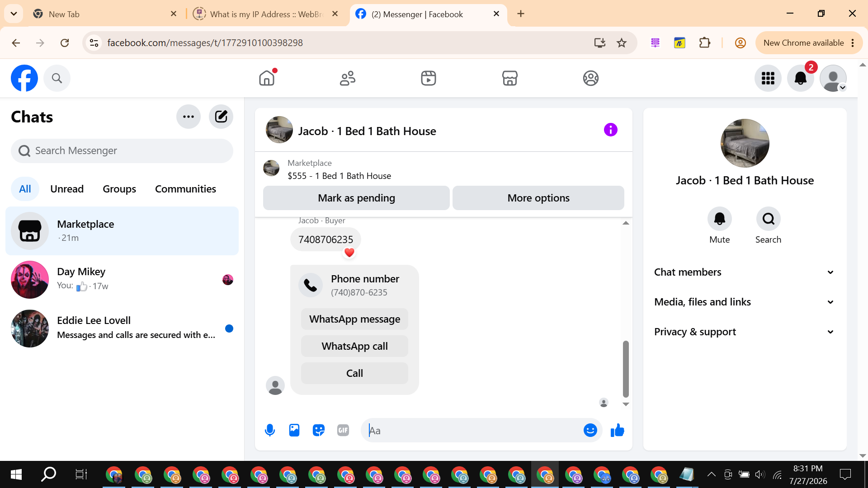Open a new browser tab with plus
The height and width of the screenshot is (488, 868).
[521, 14]
